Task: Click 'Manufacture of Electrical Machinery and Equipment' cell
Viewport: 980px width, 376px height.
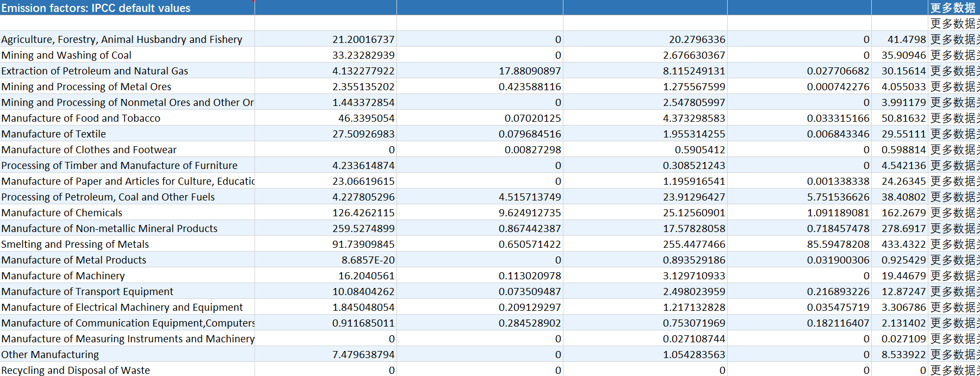Action: point(127,307)
